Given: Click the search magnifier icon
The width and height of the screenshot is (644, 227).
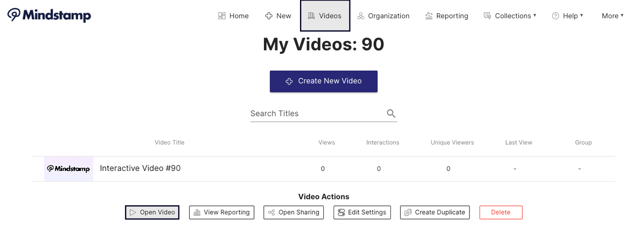Looking at the screenshot, I should point(391,113).
